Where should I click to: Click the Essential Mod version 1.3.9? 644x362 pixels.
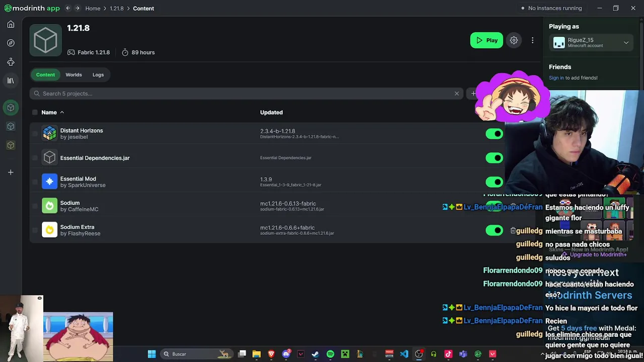tap(266, 179)
